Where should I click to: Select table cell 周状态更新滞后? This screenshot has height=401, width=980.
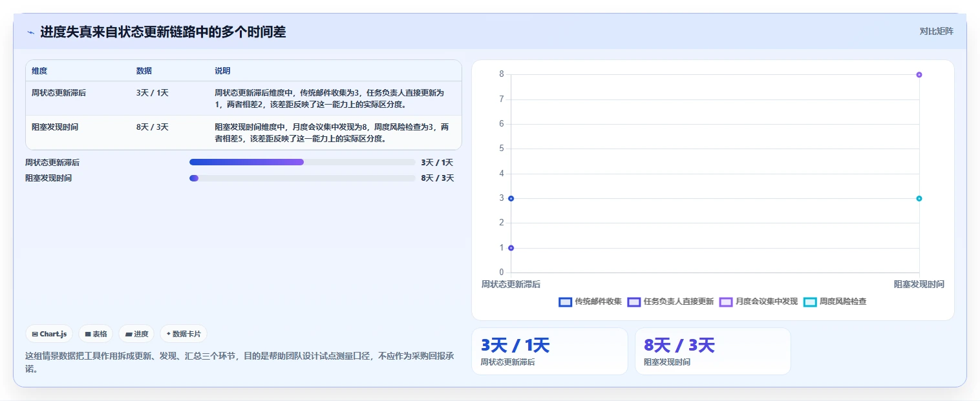59,93
